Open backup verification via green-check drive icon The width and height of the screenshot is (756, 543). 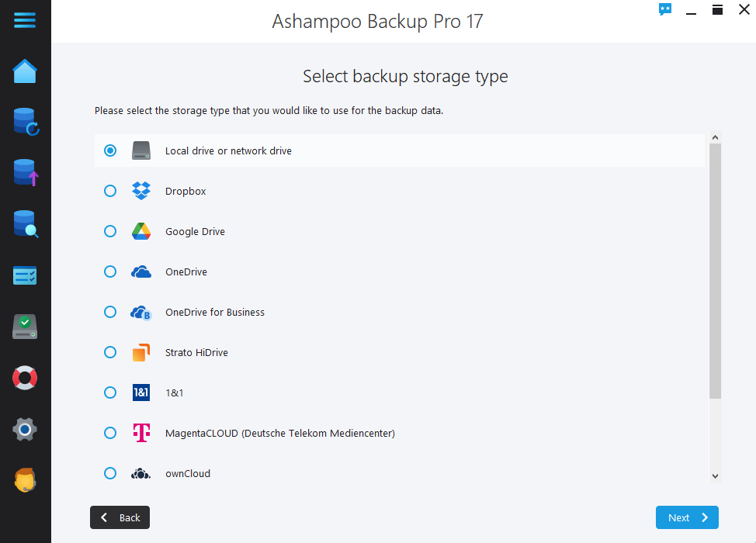[x=24, y=327]
